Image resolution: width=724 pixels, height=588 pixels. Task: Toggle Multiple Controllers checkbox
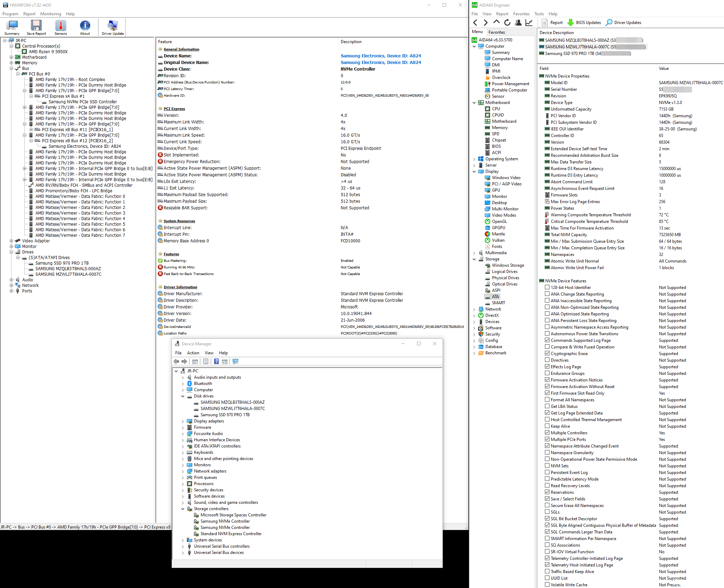tap(547, 433)
